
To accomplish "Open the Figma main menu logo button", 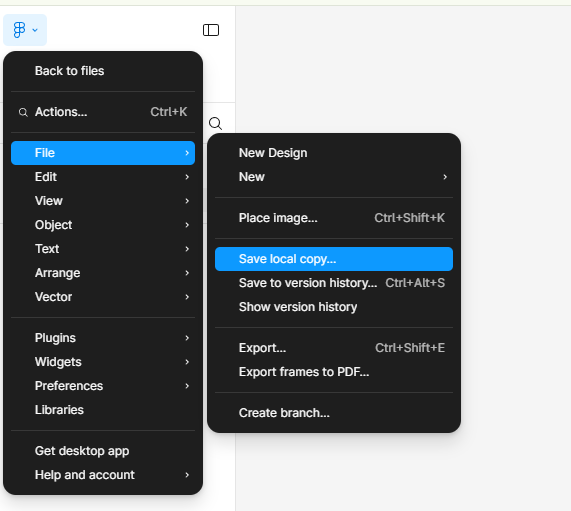I will point(25,30).
